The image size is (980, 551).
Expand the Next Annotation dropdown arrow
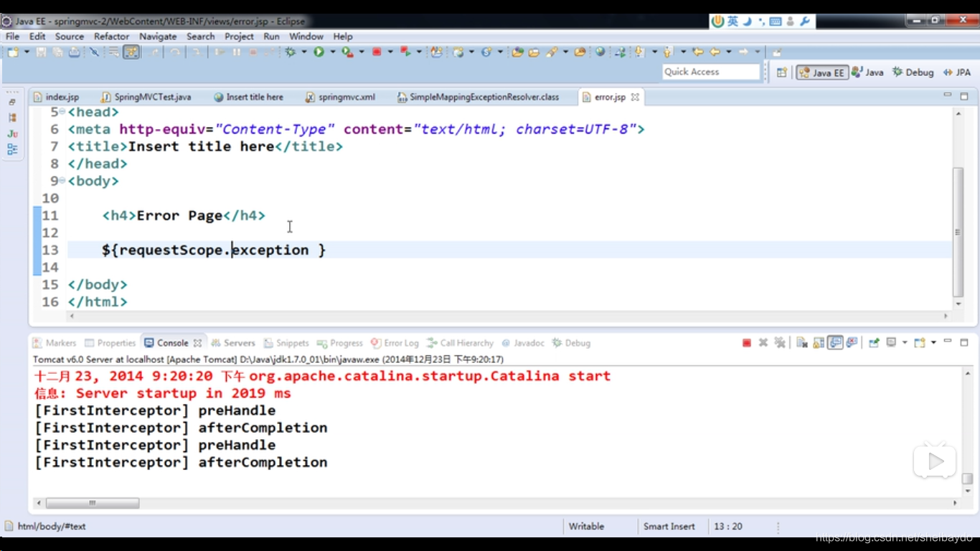654,52
